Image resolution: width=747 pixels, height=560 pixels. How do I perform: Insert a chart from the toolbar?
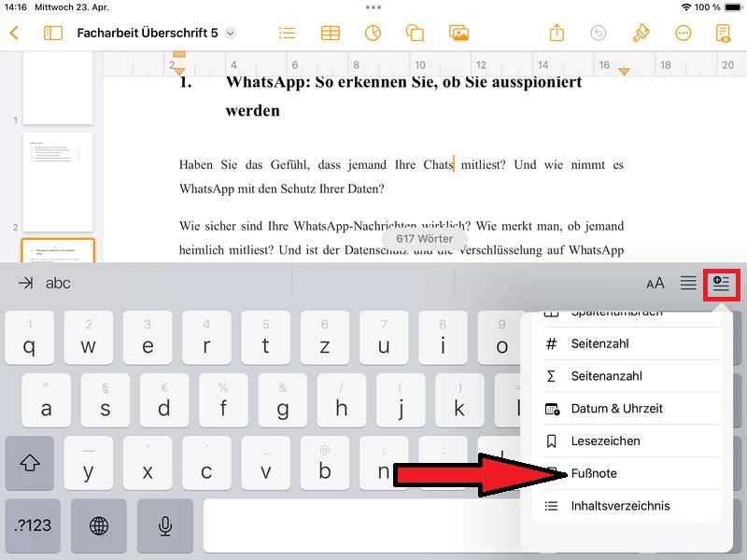pos(373,33)
